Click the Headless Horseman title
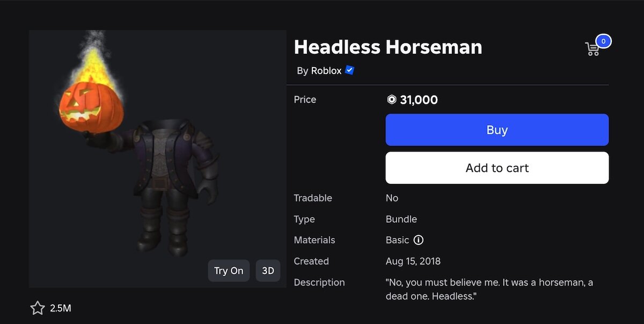This screenshot has width=644, height=324. (388, 47)
